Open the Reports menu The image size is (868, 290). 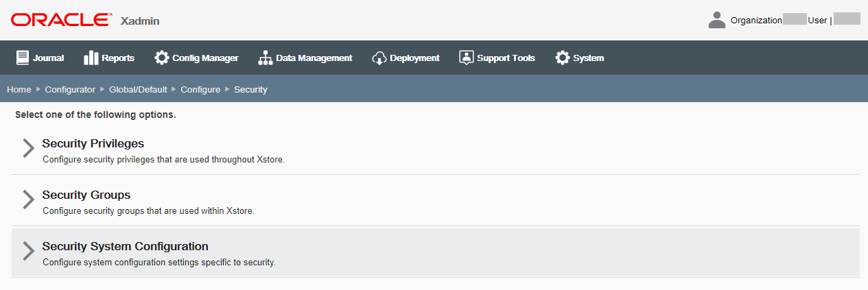pos(110,58)
